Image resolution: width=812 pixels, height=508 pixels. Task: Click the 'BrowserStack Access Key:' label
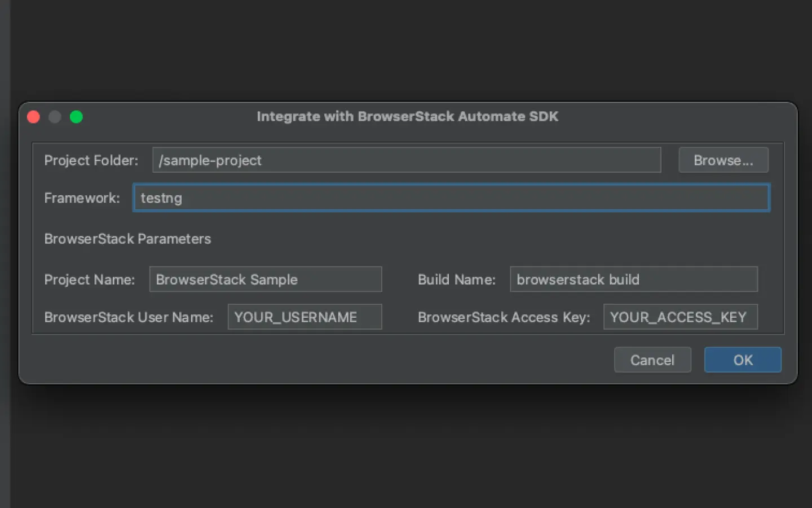[504, 317]
